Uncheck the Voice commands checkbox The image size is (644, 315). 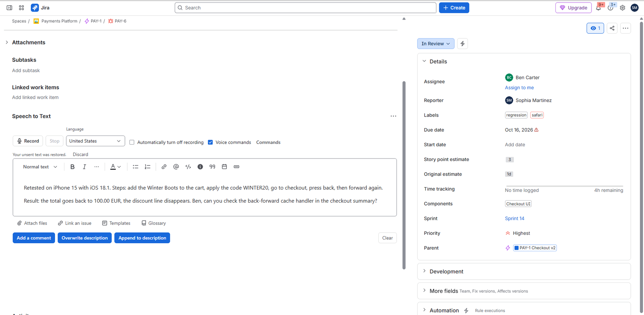point(210,142)
